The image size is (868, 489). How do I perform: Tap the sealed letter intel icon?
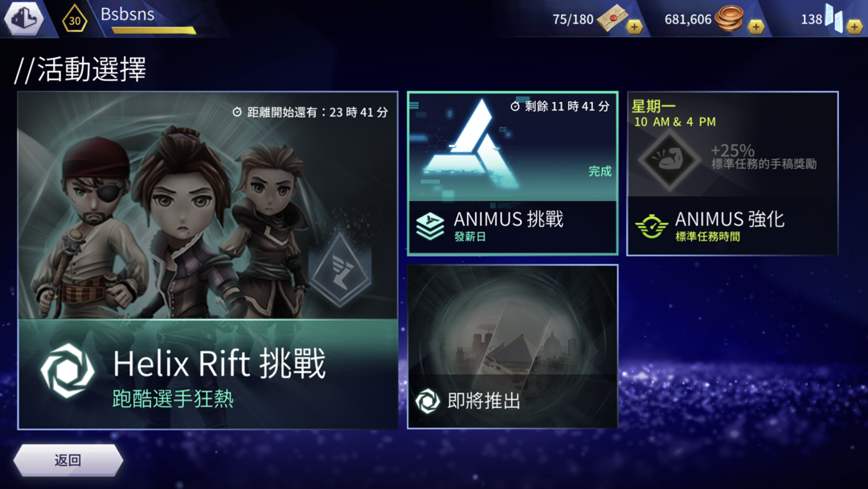point(612,18)
